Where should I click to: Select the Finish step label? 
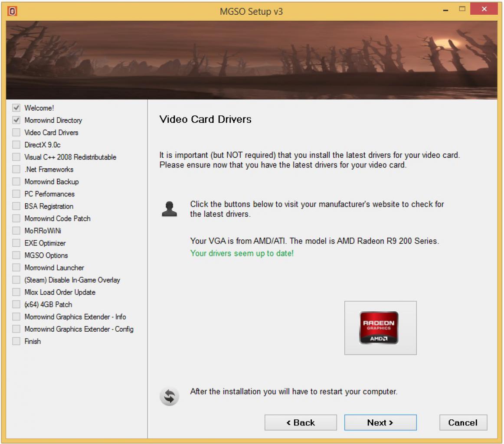tap(33, 341)
